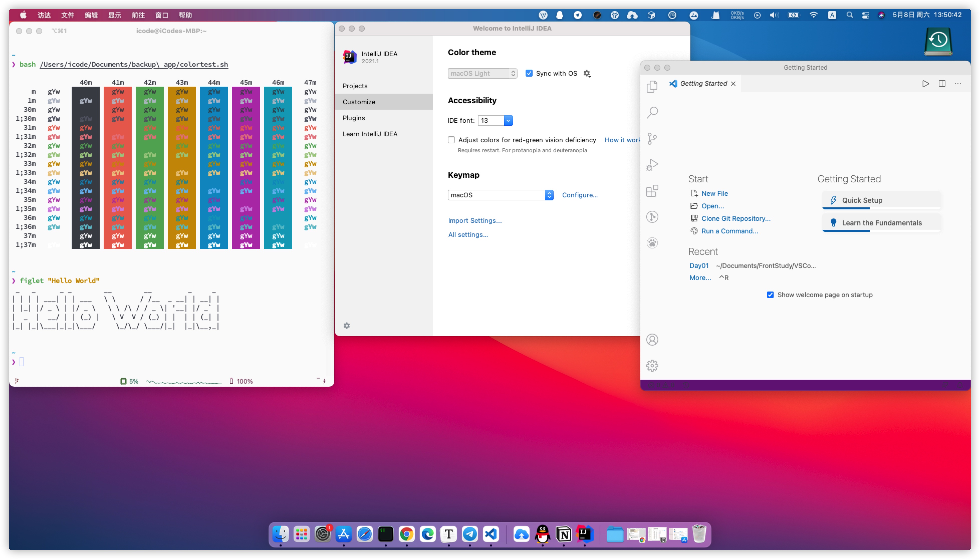Enable red-green vision deficiency color adjustment
The image size is (980, 559).
click(451, 140)
